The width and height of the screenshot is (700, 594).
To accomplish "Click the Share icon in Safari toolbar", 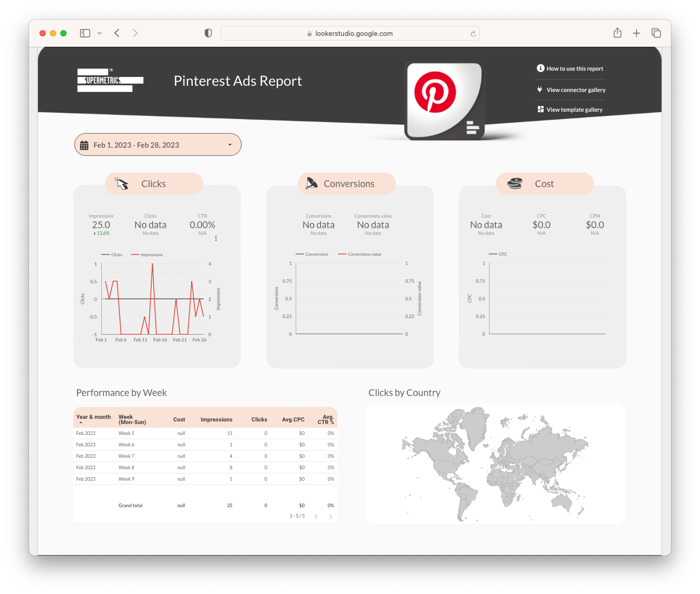I will coord(617,33).
